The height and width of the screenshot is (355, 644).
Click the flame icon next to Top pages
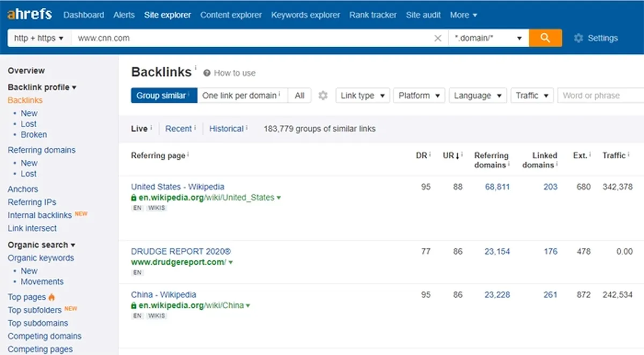[52, 297]
